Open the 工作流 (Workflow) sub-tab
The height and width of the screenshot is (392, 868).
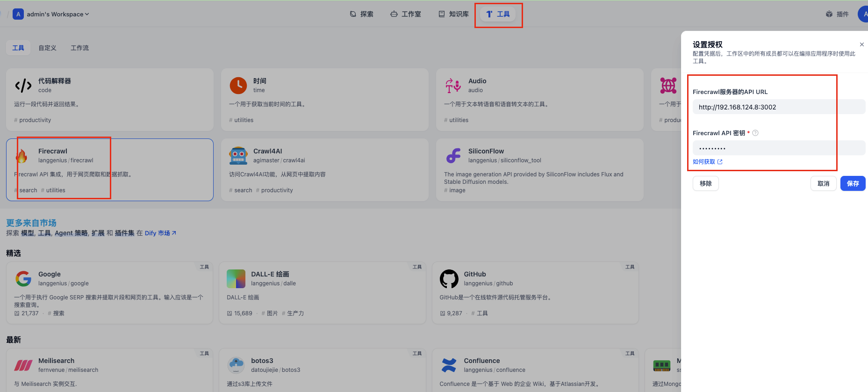[79, 48]
